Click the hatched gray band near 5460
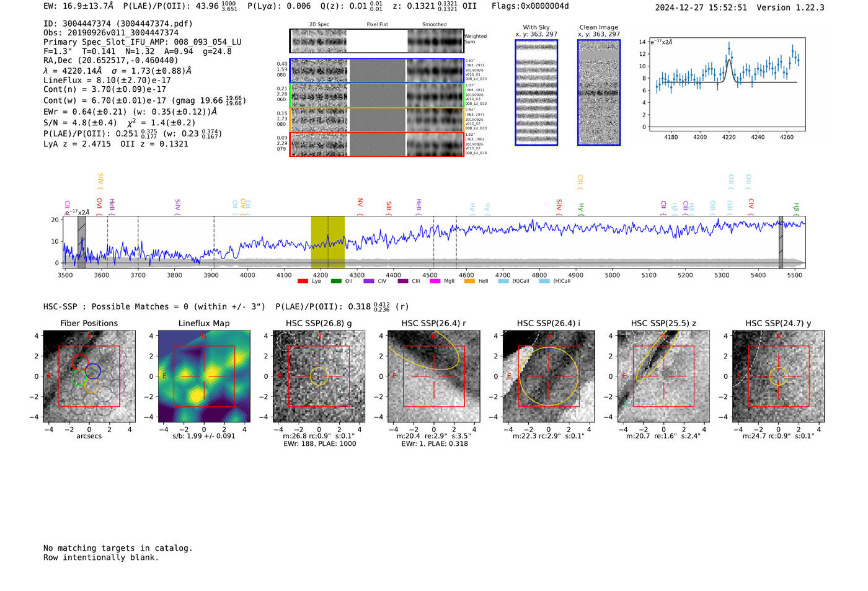 781,242
